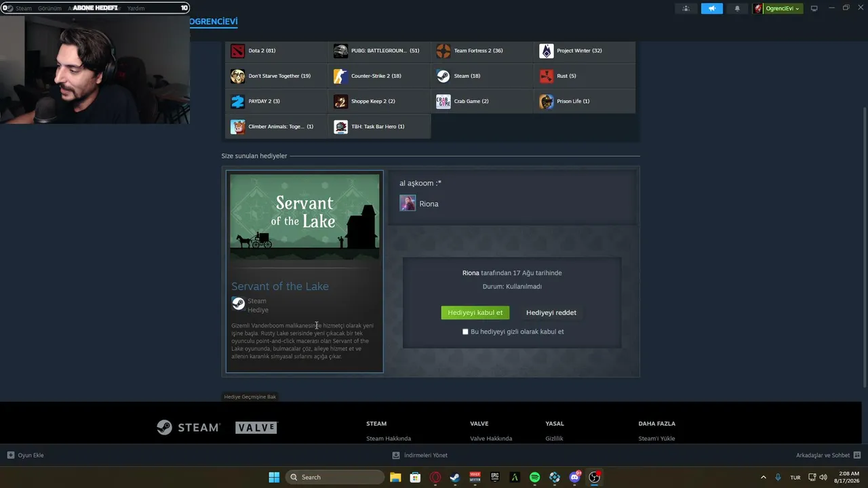This screenshot has height=488, width=868.
Task: Click the Oyun Ekle plus icon
Action: (x=11, y=455)
